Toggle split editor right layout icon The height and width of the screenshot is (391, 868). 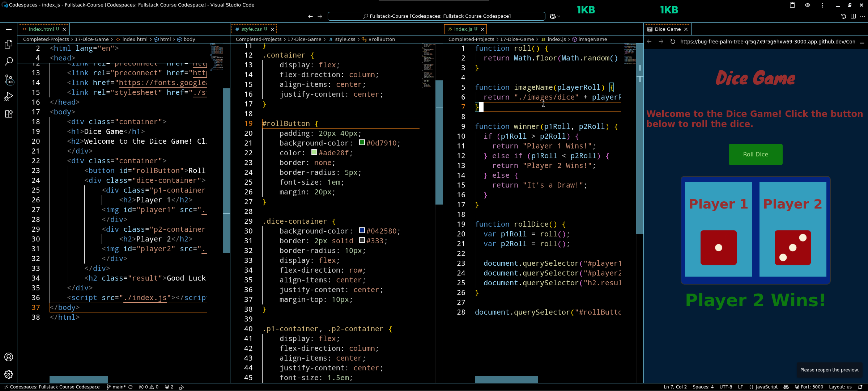(853, 16)
